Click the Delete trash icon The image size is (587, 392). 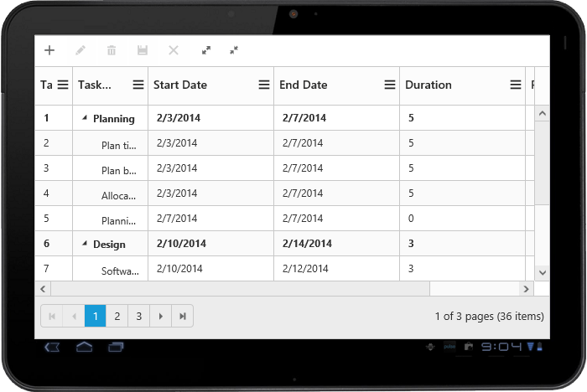(x=112, y=50)
